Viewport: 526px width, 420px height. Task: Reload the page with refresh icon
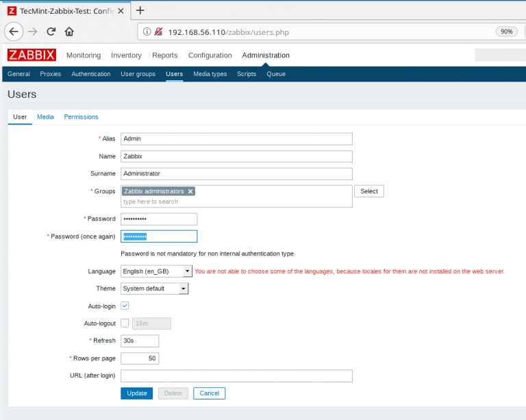click(x=51, y=32)
